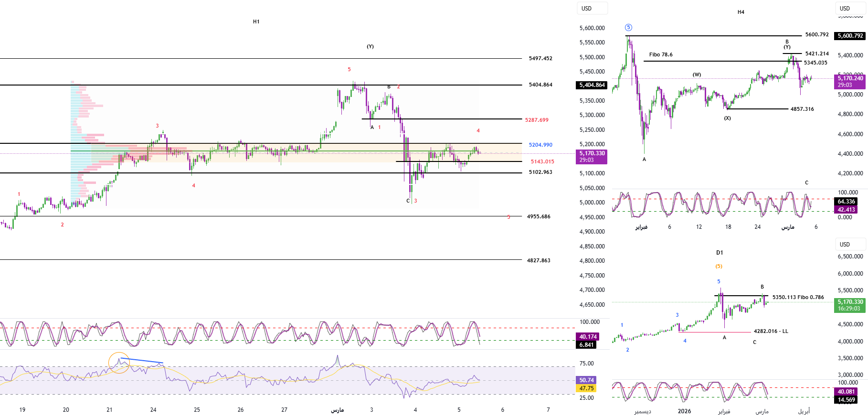Click the 5287.699 red level label
The height and width of the screenshot is (418, 868).
(537, 120)
